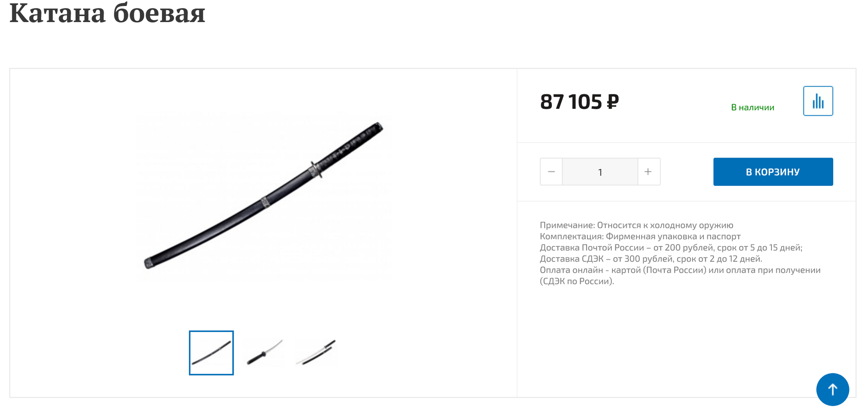
Task: Jump to page top with round arrow button
Action: click(832, 389)
